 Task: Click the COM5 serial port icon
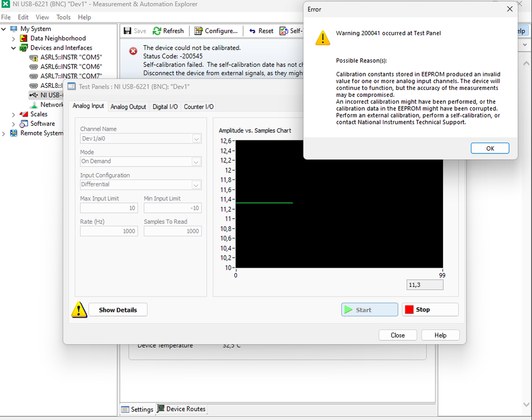(x=34, y=57)
